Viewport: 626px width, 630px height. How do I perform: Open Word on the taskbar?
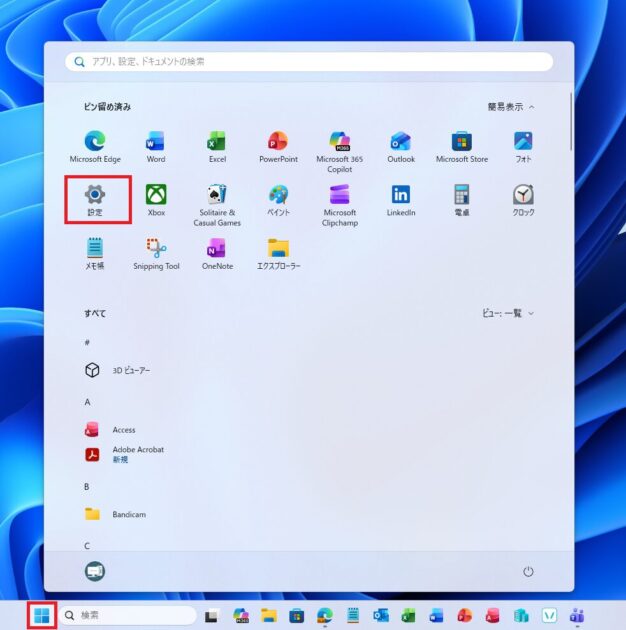pos(436,616)
